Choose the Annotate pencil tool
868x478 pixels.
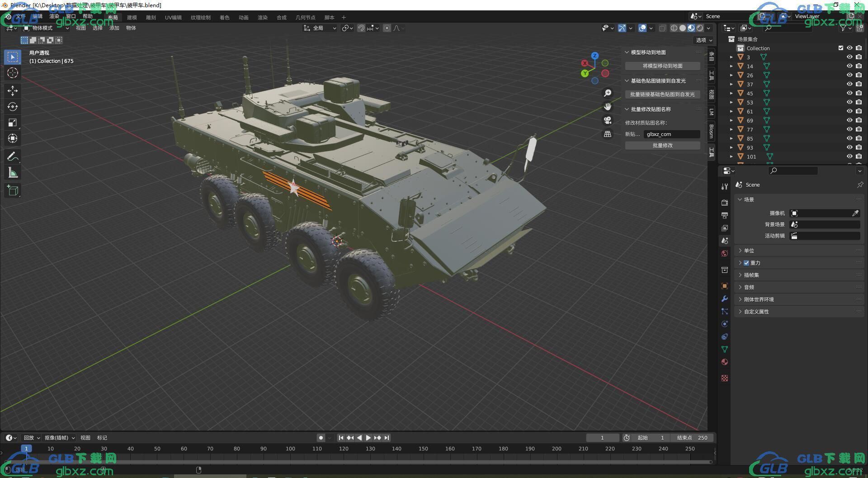pyautogui.click(x=13, y=156)
